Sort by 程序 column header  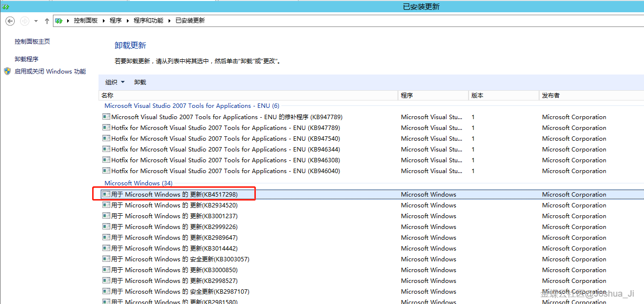(433, 96)
